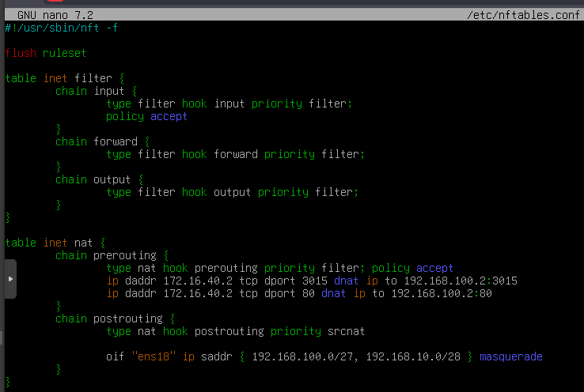Expand the noVNC side control panel

[9, 279]
